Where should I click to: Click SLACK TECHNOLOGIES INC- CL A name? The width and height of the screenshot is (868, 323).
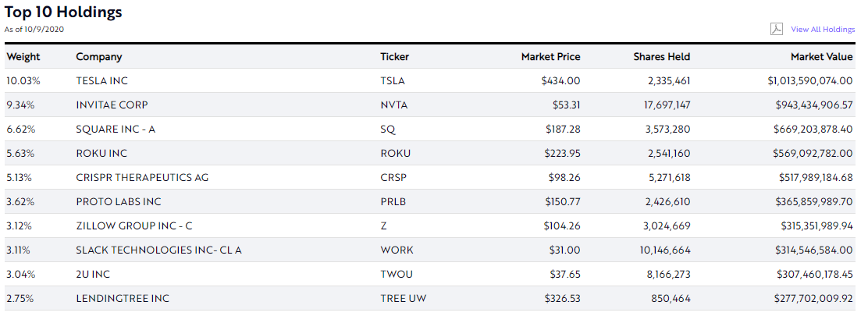159,250
